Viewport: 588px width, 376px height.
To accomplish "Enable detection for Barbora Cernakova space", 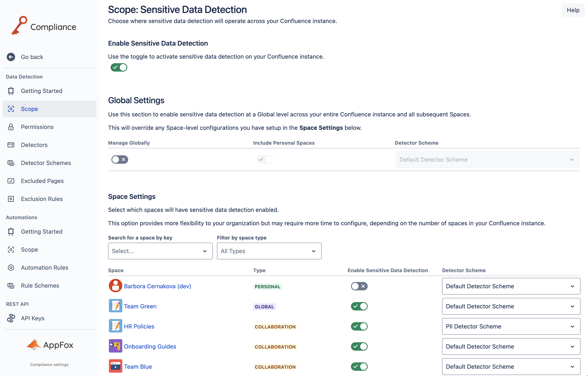I will (x=359, y=286).
